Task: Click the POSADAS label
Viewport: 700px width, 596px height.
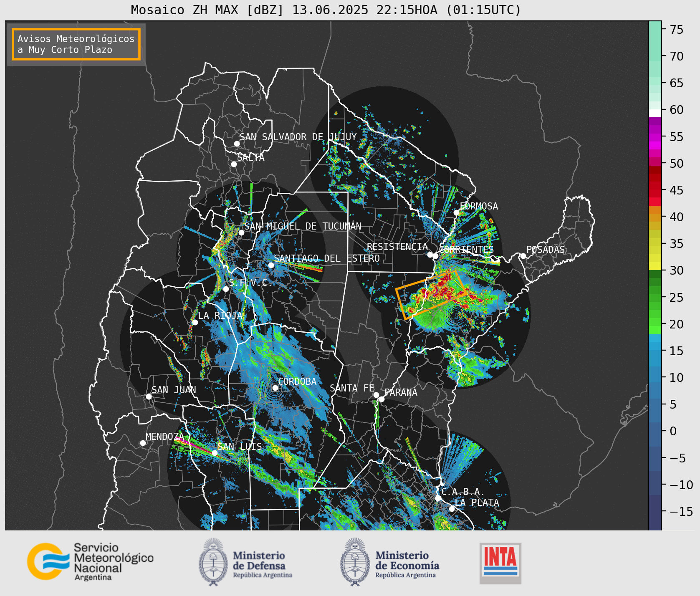Action: (x=546, y=250)
